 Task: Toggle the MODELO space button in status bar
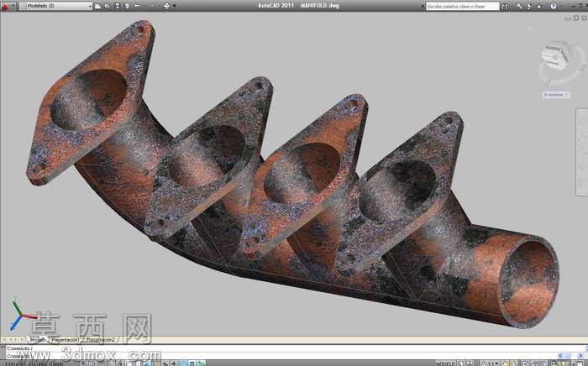pos(445,363)
